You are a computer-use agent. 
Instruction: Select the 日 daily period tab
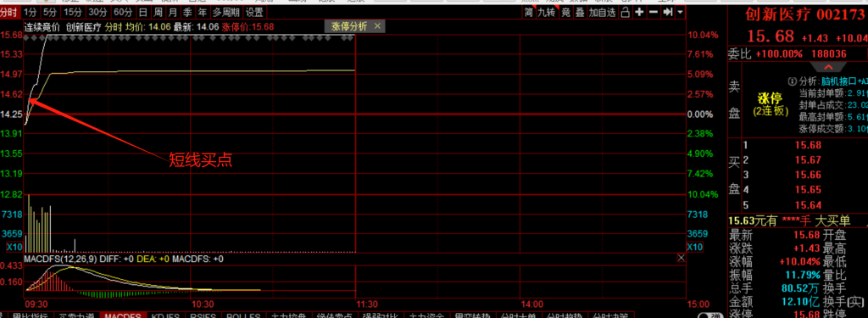(142, 12)
